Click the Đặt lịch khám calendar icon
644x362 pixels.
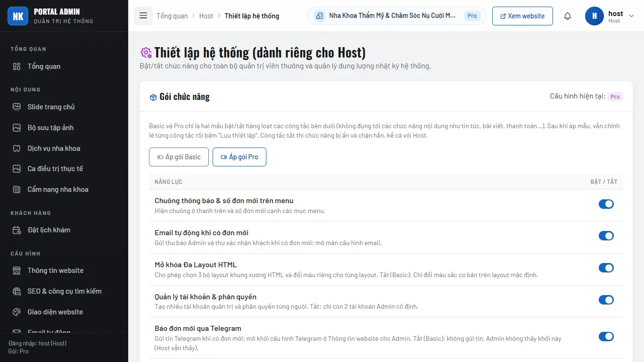point(17,230)
